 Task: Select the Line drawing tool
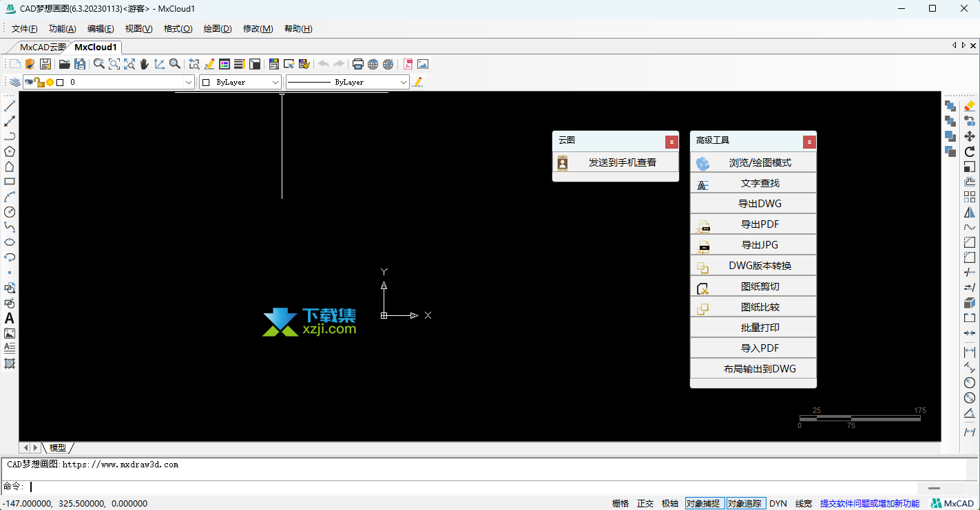coord(10,106)
